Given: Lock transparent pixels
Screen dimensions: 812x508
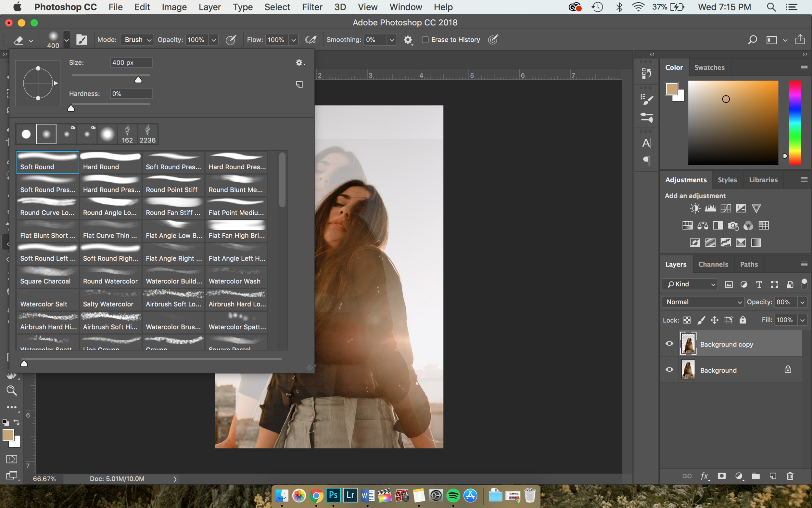Looking at the screenshot, I should pos(687,320).
